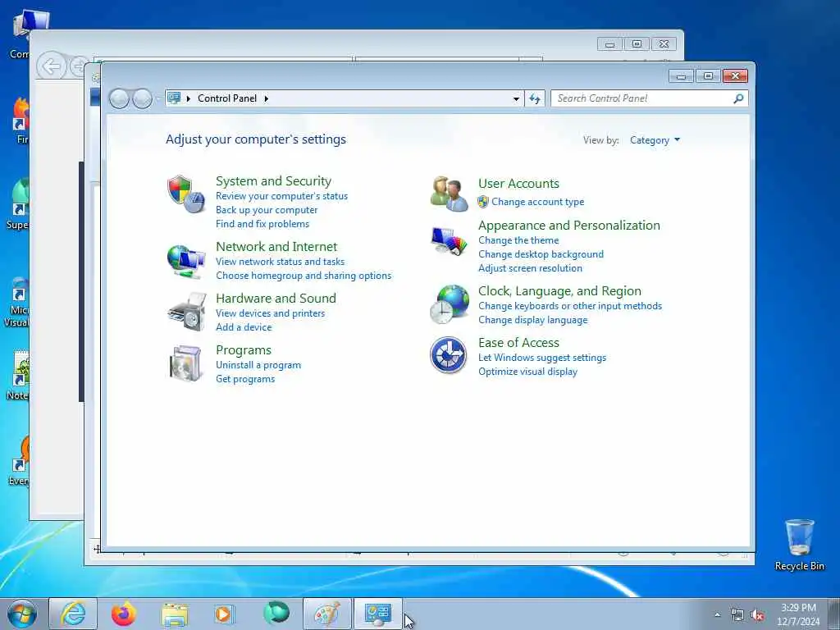Click Choose homegroup and sharing options
The height and width of the screenshot is (630, 840).
click(304, 276)
